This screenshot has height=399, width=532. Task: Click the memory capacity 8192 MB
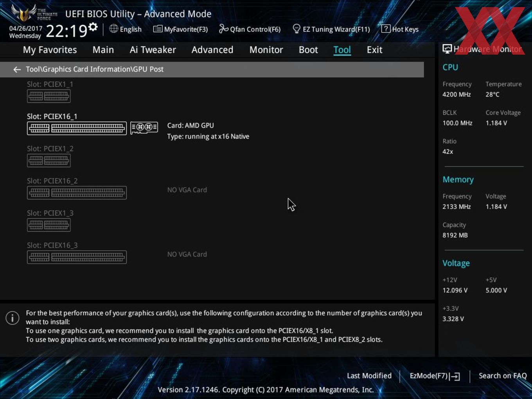[x=455, y=235]
